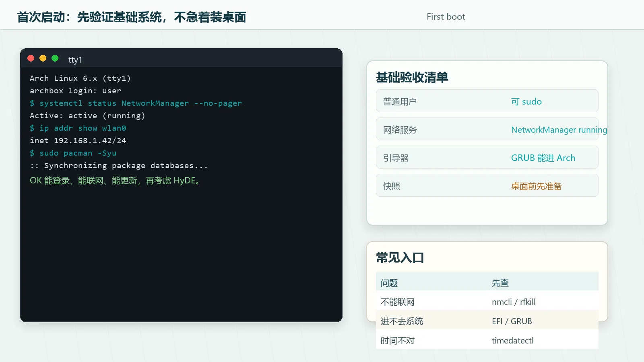Click the ip addr show wlan0 command

[78, 128]
